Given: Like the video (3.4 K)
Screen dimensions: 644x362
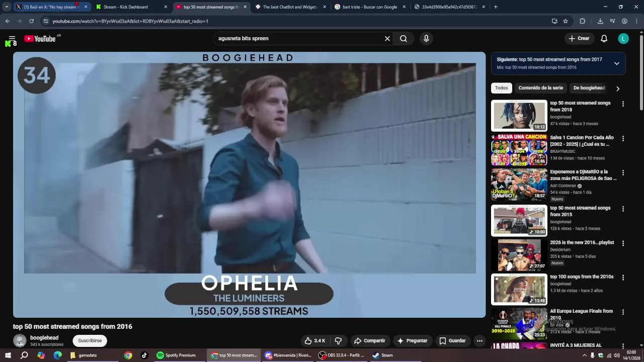Looking at the screenshot, I should 315,340.
